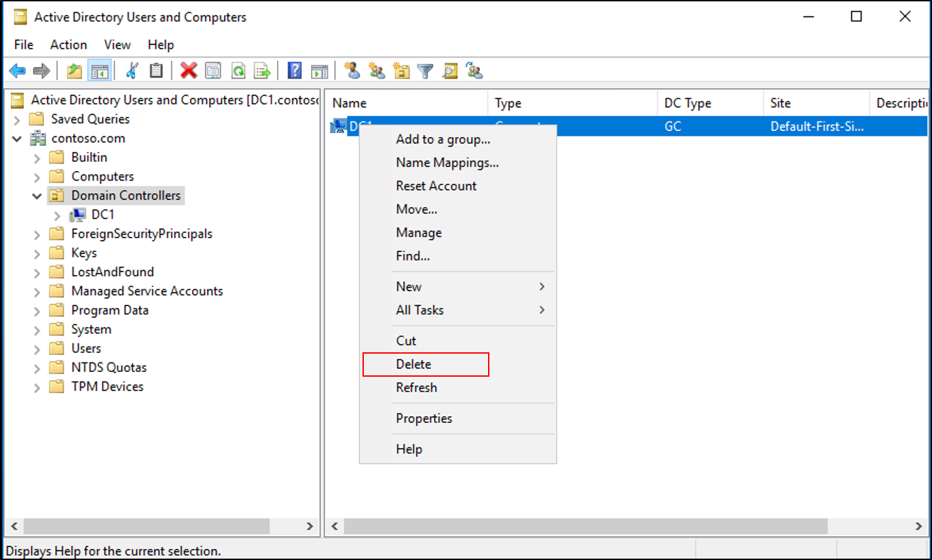
Task: Click the Copy clipboard toolbar icon
Action: tap(156, 71)
